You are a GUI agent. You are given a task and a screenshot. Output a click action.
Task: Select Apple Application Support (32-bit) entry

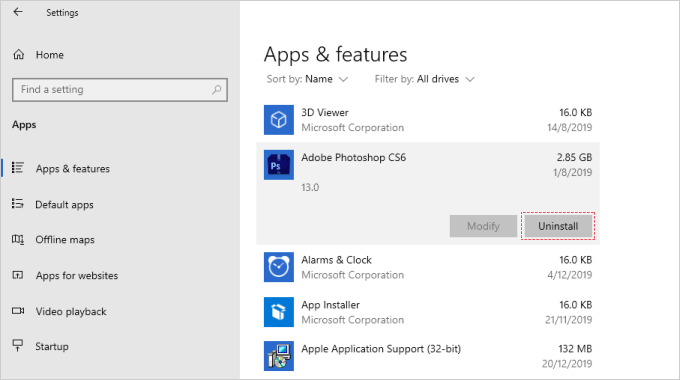point(381,349)
